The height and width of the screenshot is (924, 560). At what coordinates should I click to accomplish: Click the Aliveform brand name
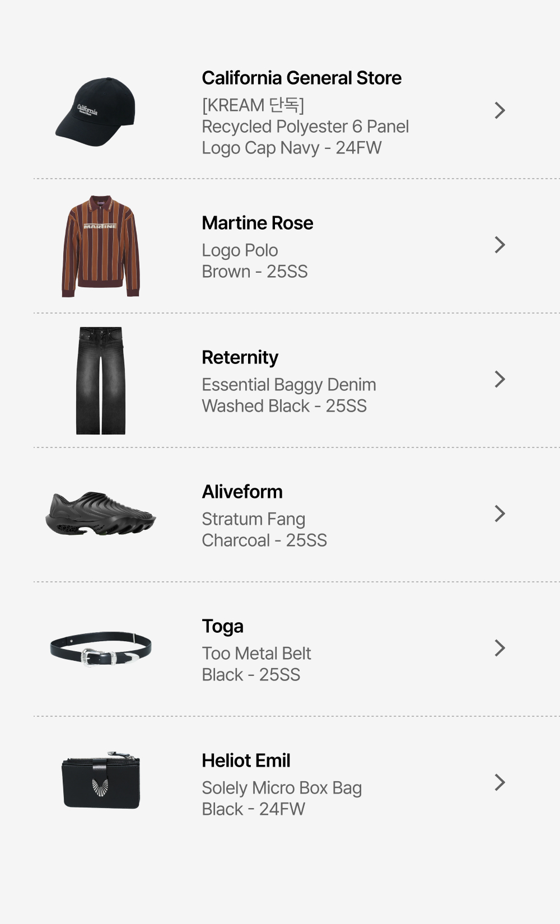click(x=242, y=492)
